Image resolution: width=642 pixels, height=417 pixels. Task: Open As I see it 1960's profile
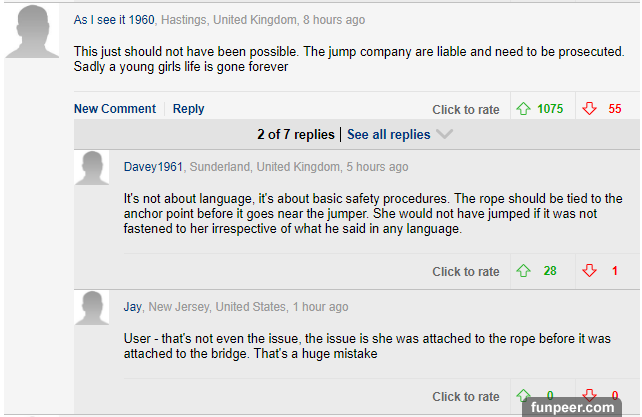click(115, 20)
